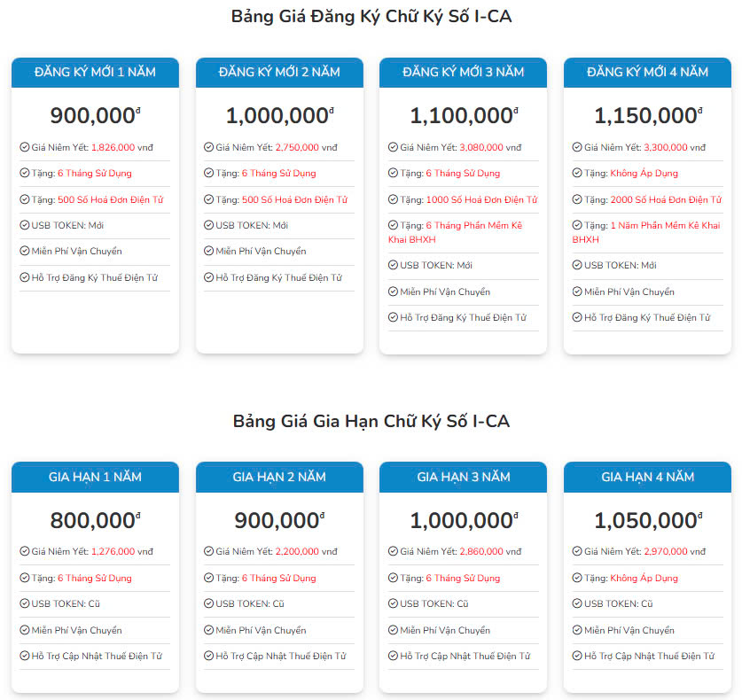Click checkmark next to Miễn Phí Vận Chuyển in Đăng Ký Mới 1 Năm
Image resolution: width=742 pixels, height=700 pixels.
[25, 251]
